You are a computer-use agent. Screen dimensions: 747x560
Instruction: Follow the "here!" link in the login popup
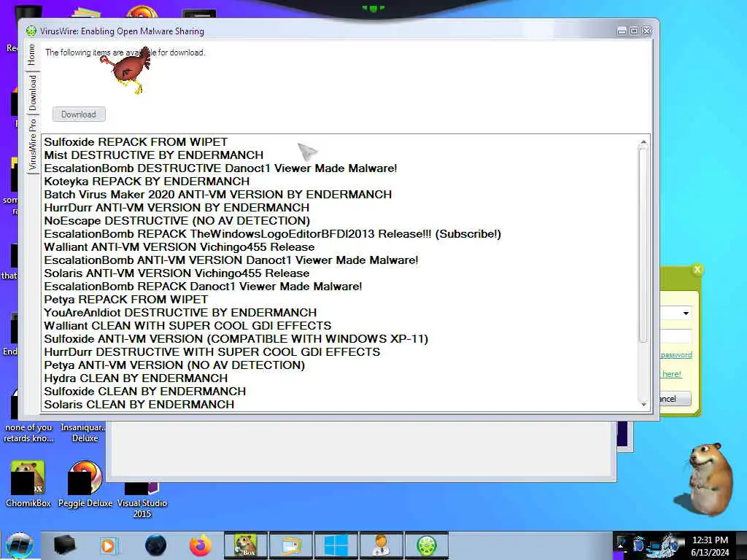[672, 374]
